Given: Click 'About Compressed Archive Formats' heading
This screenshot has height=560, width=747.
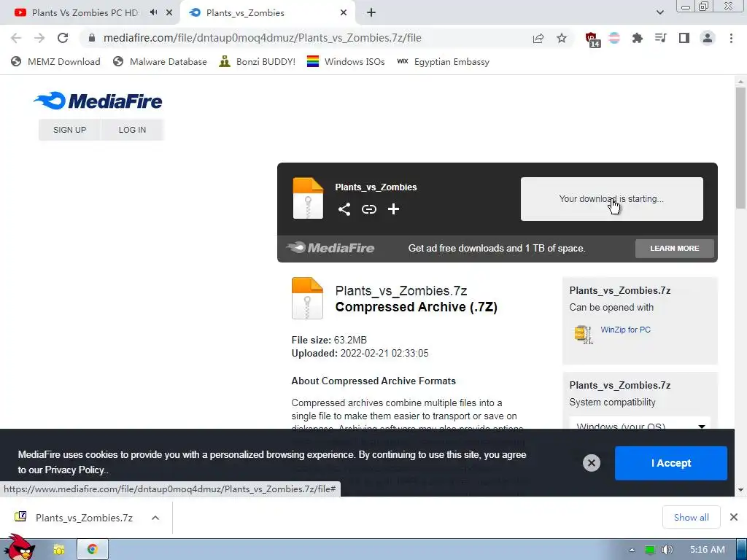Looking at the screenshot, I should pos(373,381).
